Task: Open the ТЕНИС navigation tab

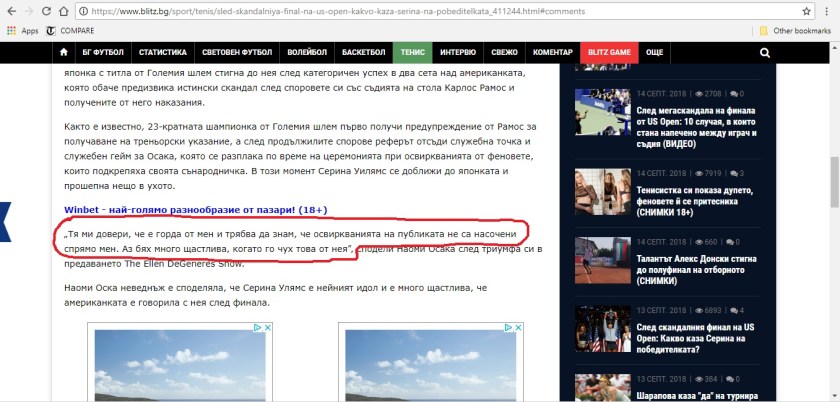Action: 411,52
